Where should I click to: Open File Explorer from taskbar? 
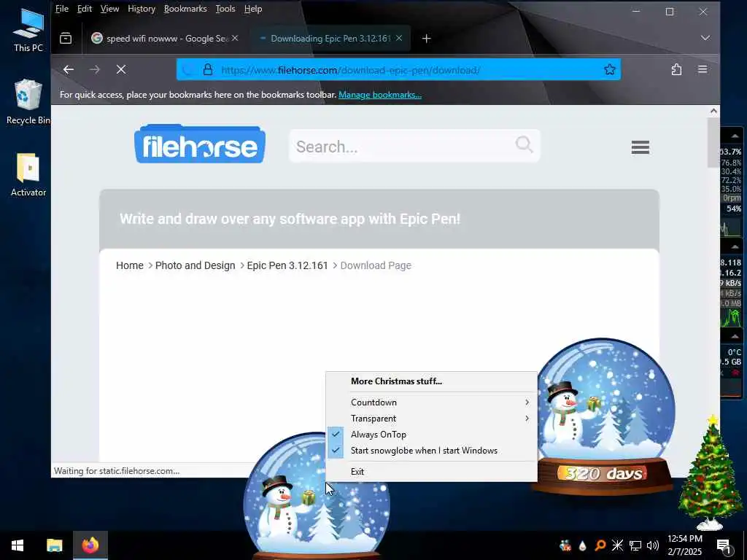pyautogui.click(x=54, y=545)
